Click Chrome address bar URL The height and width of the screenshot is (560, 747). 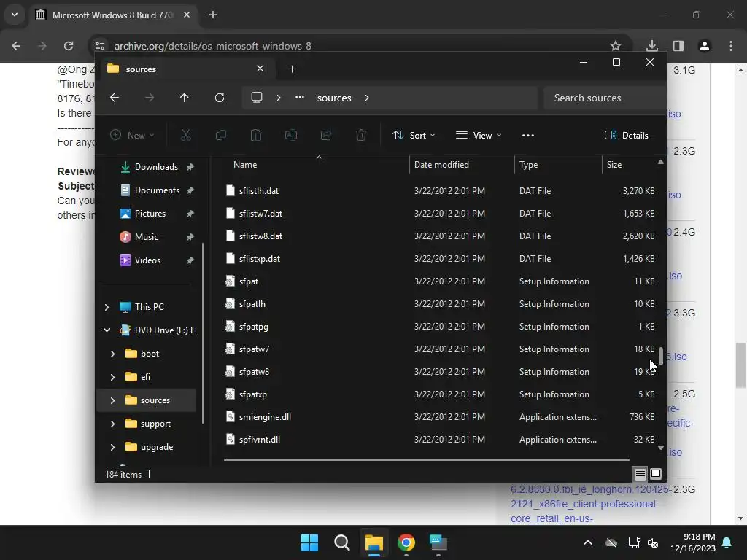pos(212,46)
